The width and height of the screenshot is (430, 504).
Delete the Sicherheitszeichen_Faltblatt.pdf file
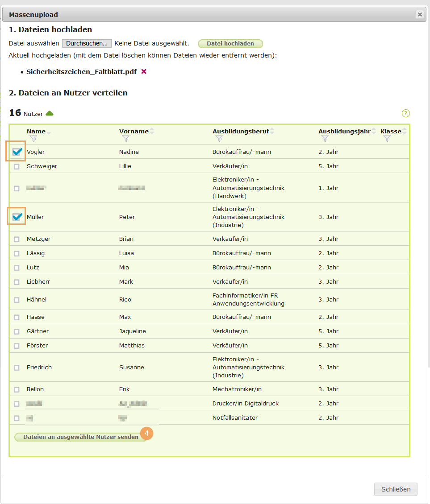[144, 71]
